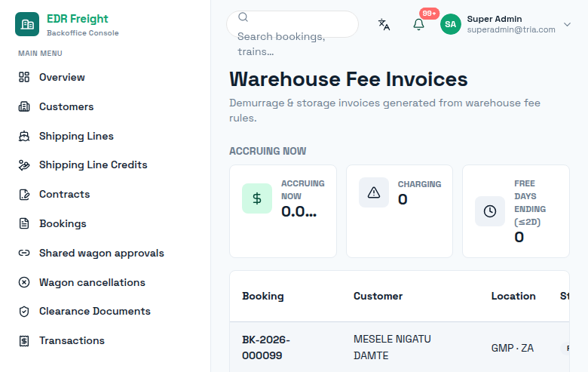This screenshot has height=372, width=588.
Task: Click the Customers building icon
Action: coord(24,106)
